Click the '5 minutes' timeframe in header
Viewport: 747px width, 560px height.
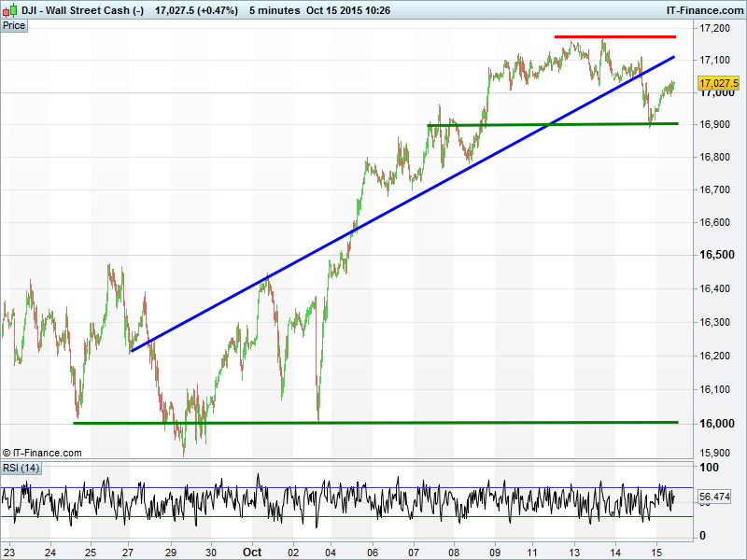click(x=275, y=10)
